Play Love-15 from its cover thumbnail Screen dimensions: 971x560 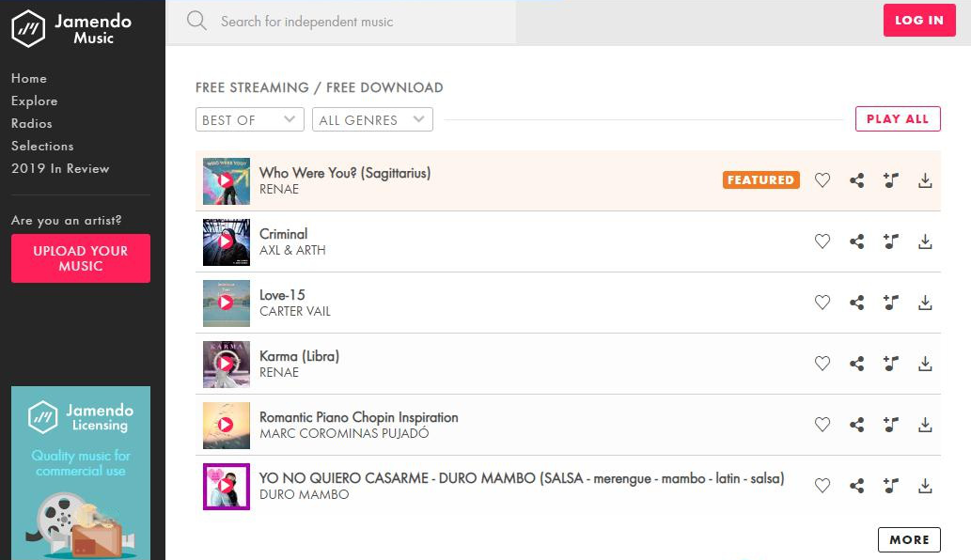(226, 303)
